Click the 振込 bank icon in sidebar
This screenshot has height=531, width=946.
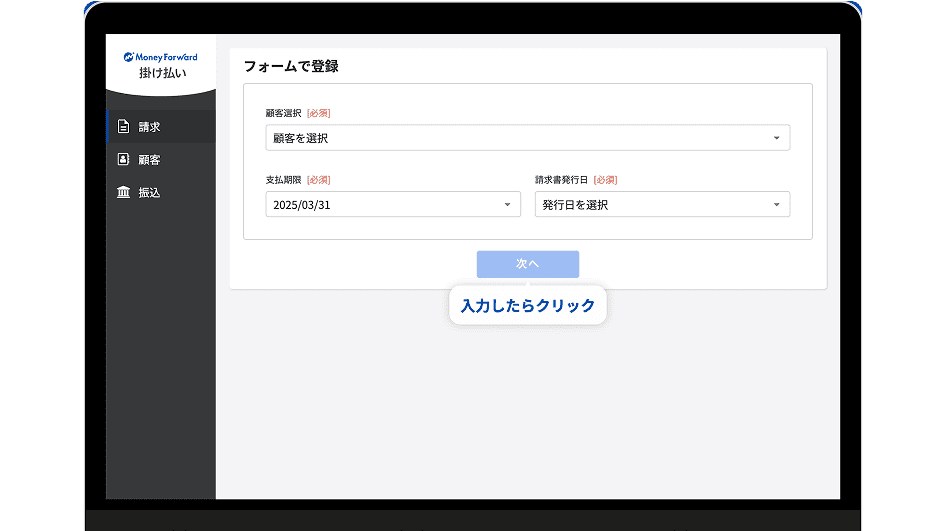123,192
